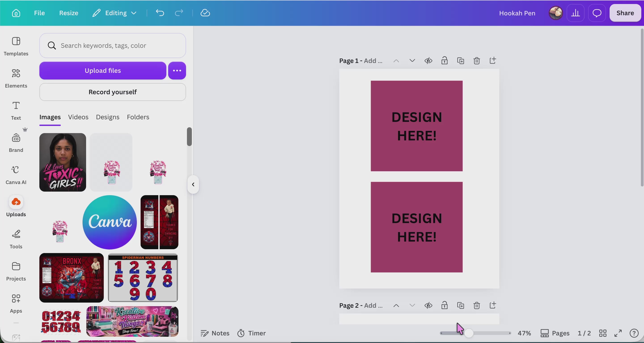
Task: Open the Apps sidebar panel
Action: coord(16,303)
